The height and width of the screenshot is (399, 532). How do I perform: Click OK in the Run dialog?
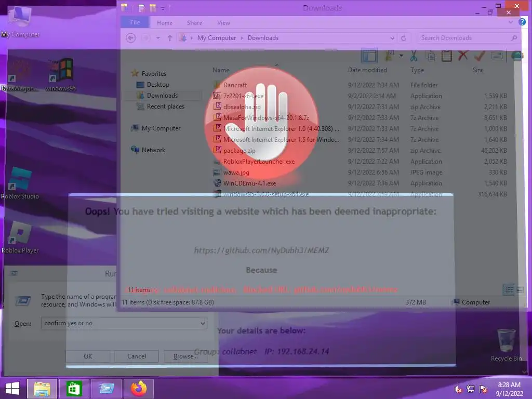(88, 356)
